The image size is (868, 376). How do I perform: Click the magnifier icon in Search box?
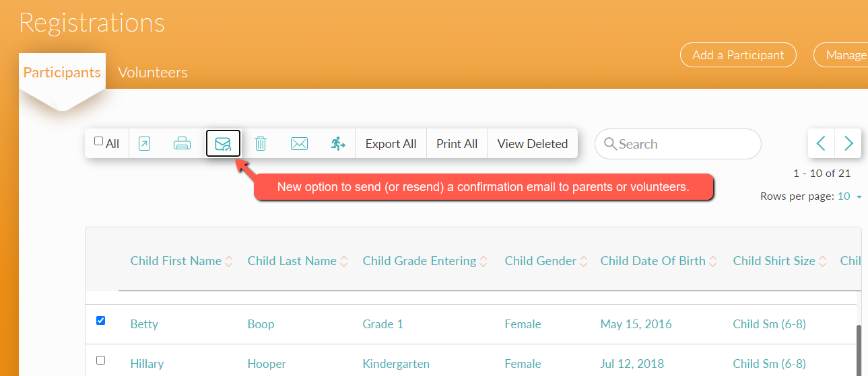[x=611, y=144]
